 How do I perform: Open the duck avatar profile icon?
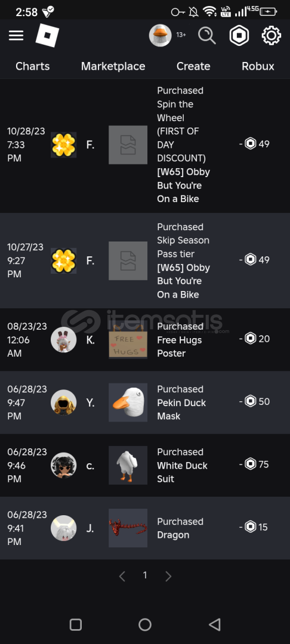point(160,35)
